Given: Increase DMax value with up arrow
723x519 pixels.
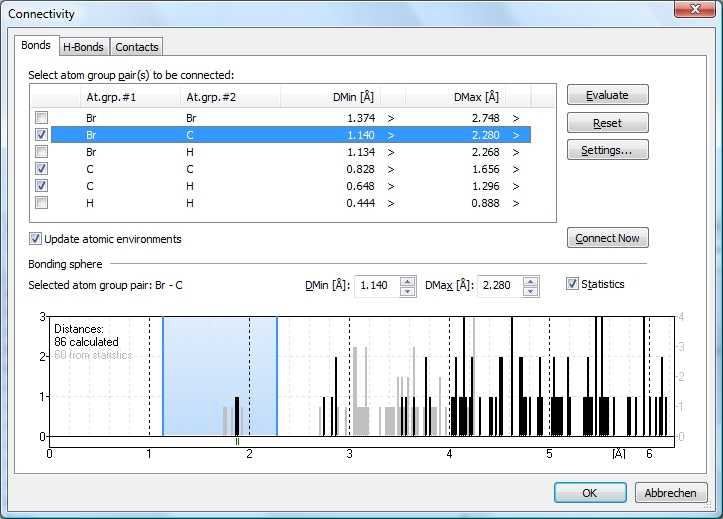Looking at the screenshot, I should coord(530,281).
